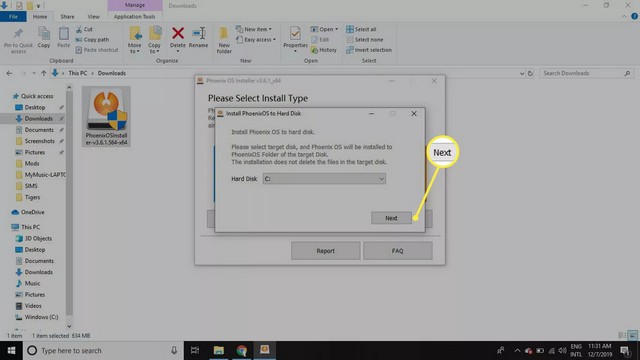Switch to large icons view button

pos(632,336)
